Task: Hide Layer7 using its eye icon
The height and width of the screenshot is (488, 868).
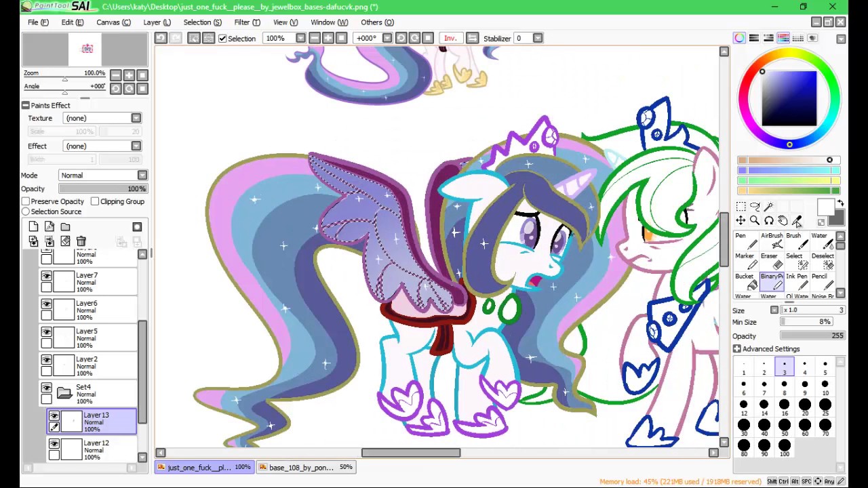Action: [46, 276]
